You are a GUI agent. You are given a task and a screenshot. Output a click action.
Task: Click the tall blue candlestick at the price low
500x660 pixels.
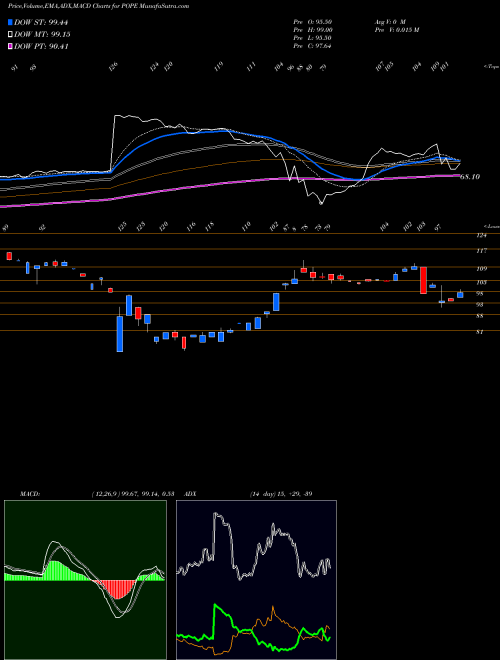coord(120,333)
